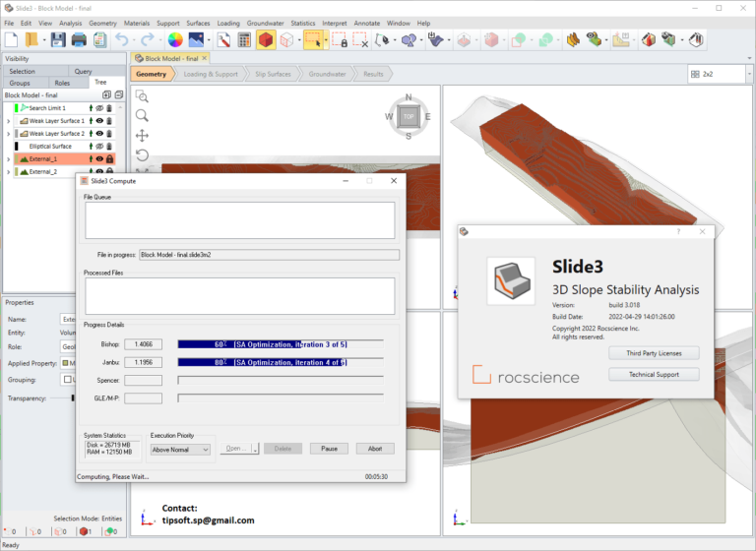The height and width of the screenshot is (551, 756).
Task: Adjust the Transparency slider handle
Action: [73, 398]
